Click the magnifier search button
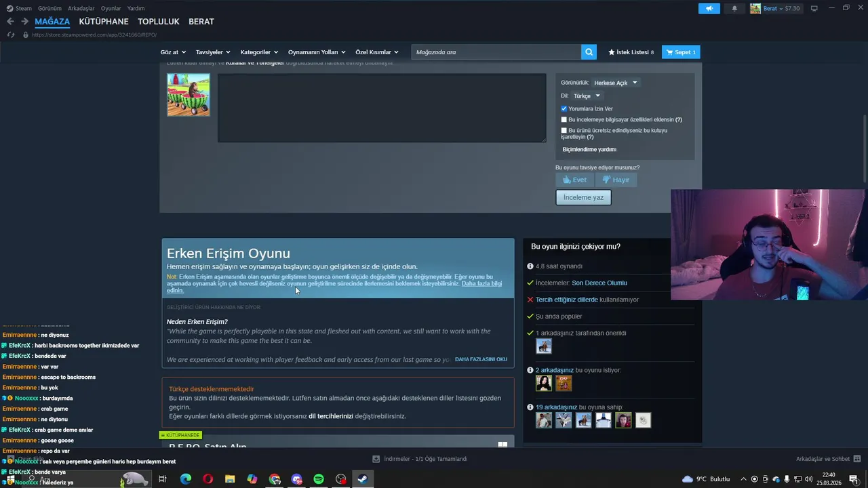 (x=589, y=52)
